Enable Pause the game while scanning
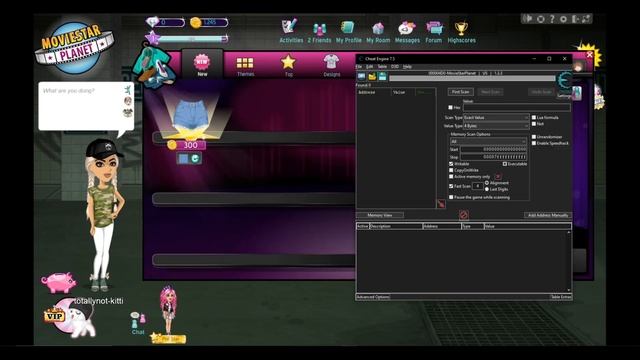 (x=451, y=197)
